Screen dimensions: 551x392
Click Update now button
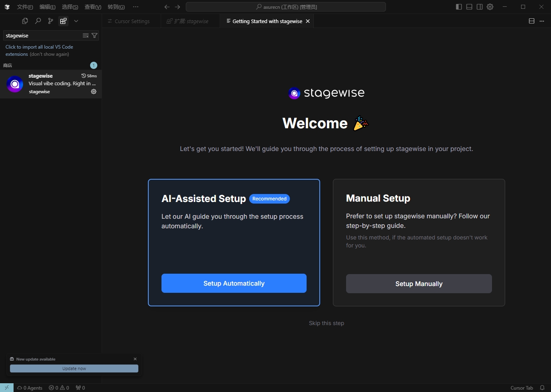click(x=74, y=368)
